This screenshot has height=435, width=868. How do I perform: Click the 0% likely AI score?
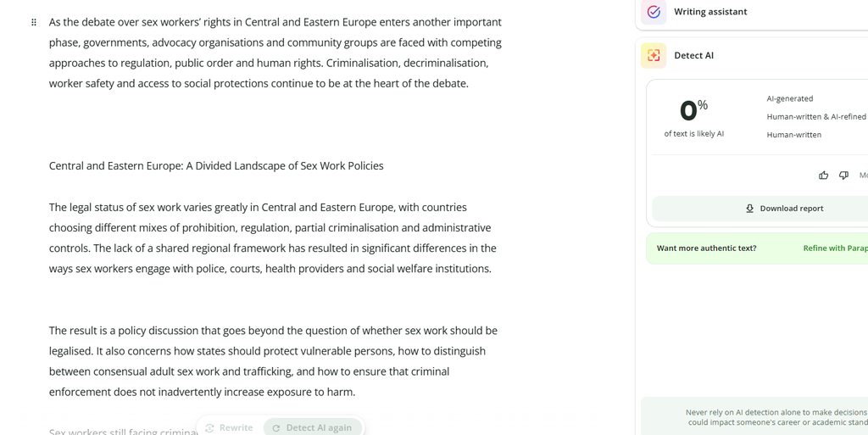pos(693,110)
